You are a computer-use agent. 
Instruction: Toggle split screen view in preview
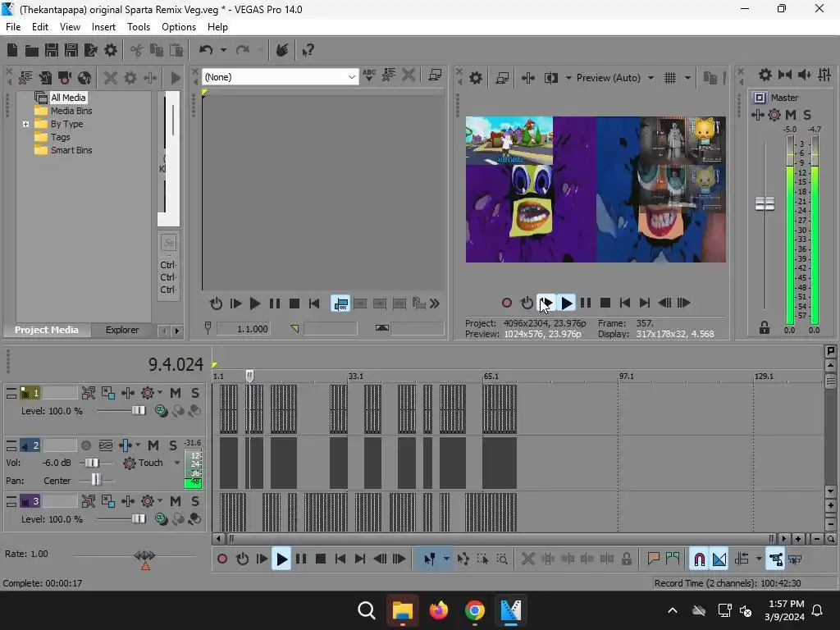(550, 78)
